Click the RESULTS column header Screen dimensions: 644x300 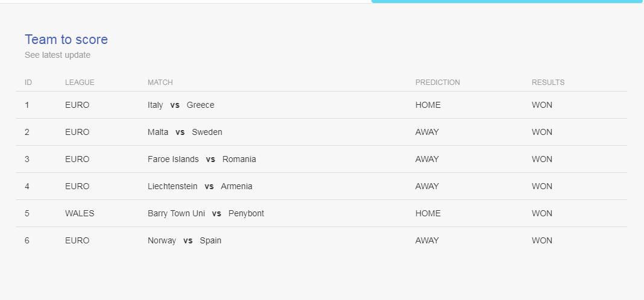(x=548, y=83)
